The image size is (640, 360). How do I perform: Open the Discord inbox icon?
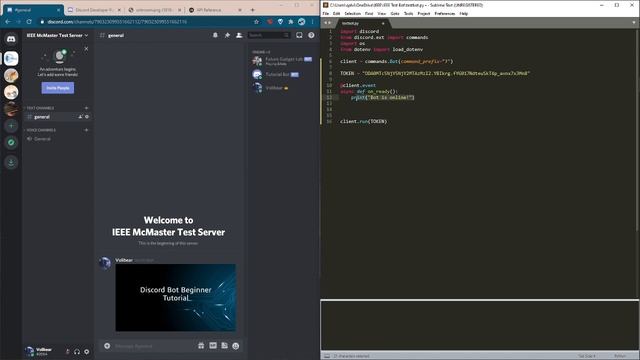tap(299, 36)
